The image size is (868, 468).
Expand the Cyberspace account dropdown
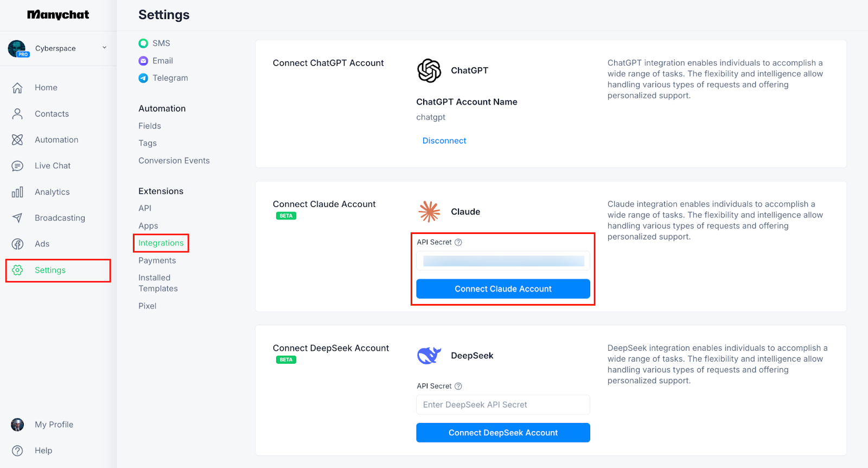(104, 48)
